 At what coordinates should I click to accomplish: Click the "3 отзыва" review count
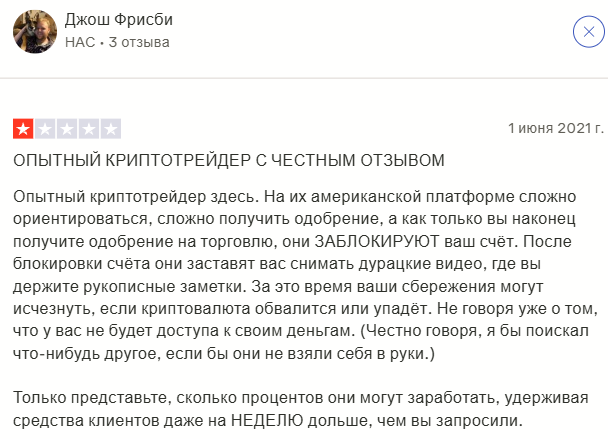139,42
